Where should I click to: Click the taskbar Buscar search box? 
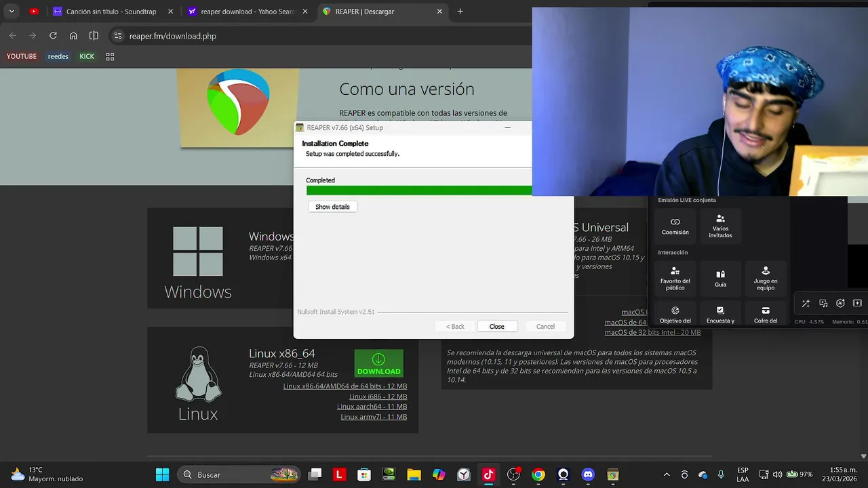(239, 474)
